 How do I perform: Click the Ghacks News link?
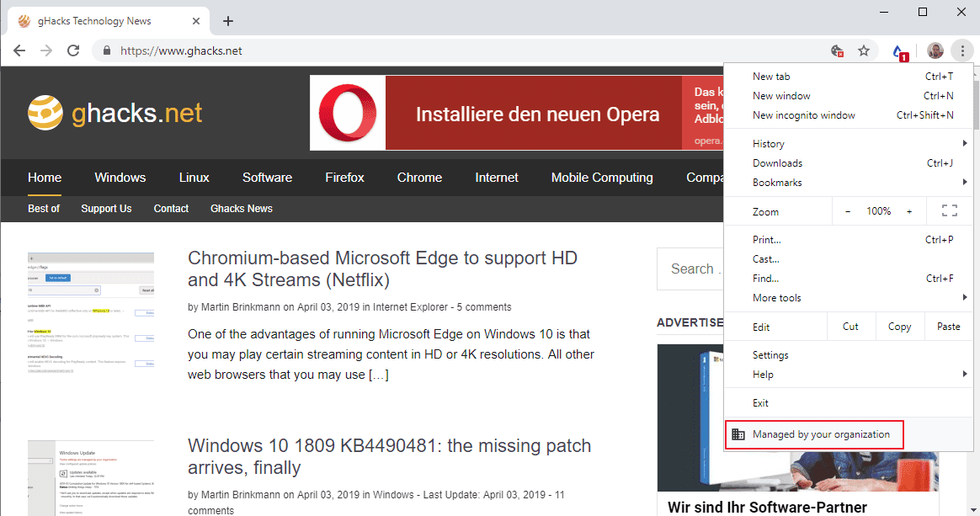point(242,209)
